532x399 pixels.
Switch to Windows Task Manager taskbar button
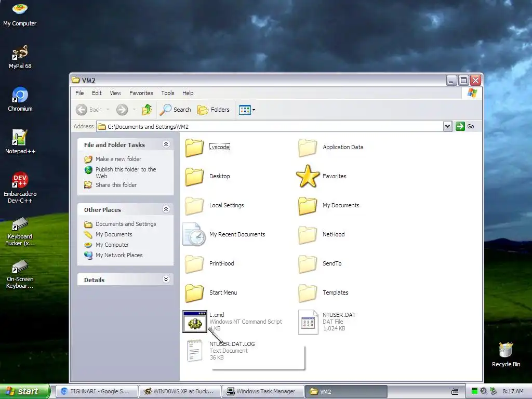263,391
